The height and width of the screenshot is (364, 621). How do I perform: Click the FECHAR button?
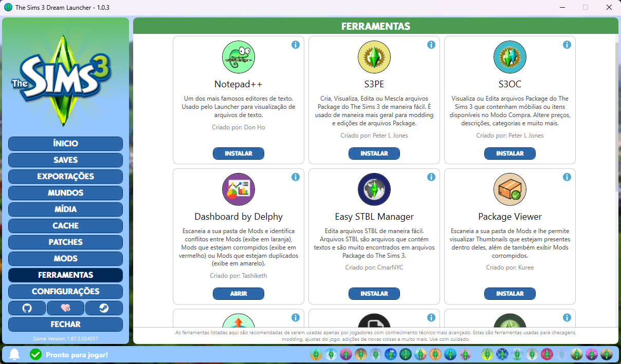(65, 324)
